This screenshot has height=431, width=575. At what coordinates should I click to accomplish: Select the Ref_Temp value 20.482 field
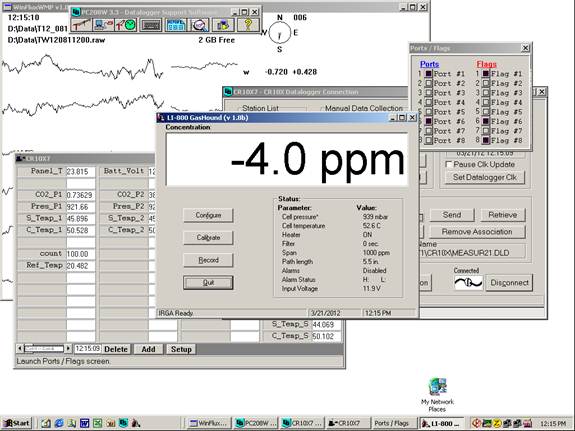point(80,266)
